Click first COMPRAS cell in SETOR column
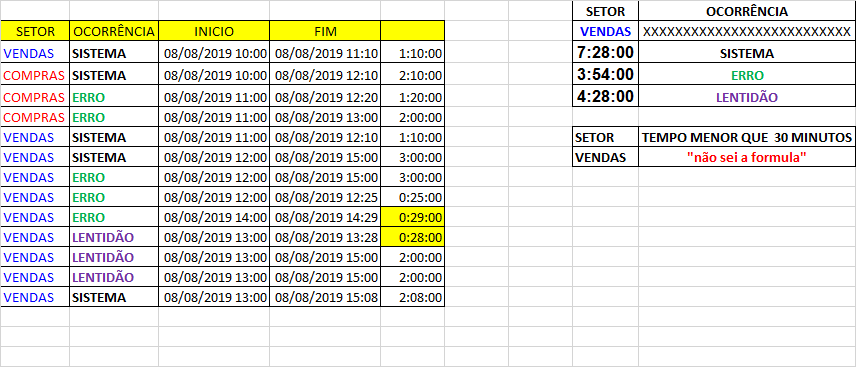Screen dimensions: 856x367 (35, 75)
